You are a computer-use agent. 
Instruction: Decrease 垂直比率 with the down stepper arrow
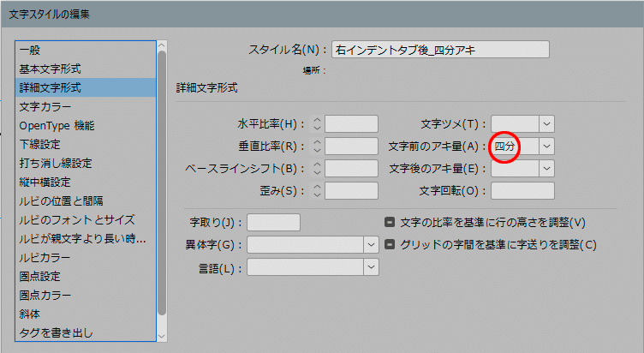(x=317, y=150)
